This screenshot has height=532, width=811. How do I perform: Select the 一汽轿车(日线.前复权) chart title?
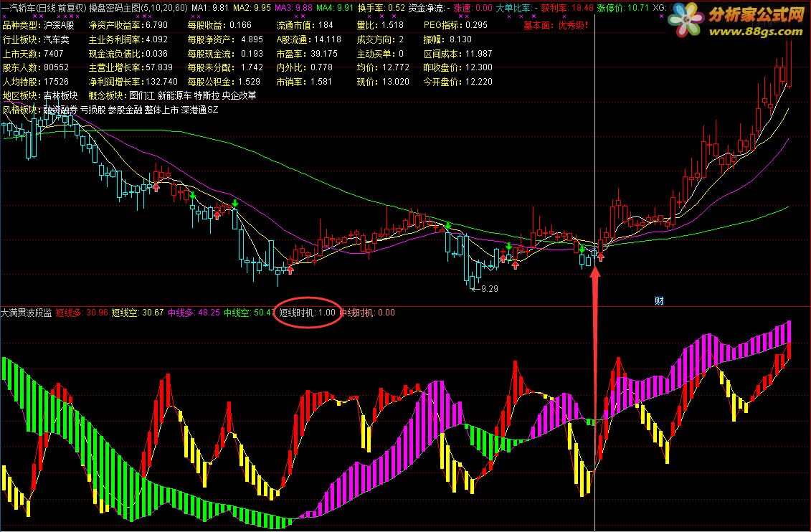click(x=44, y=8)
